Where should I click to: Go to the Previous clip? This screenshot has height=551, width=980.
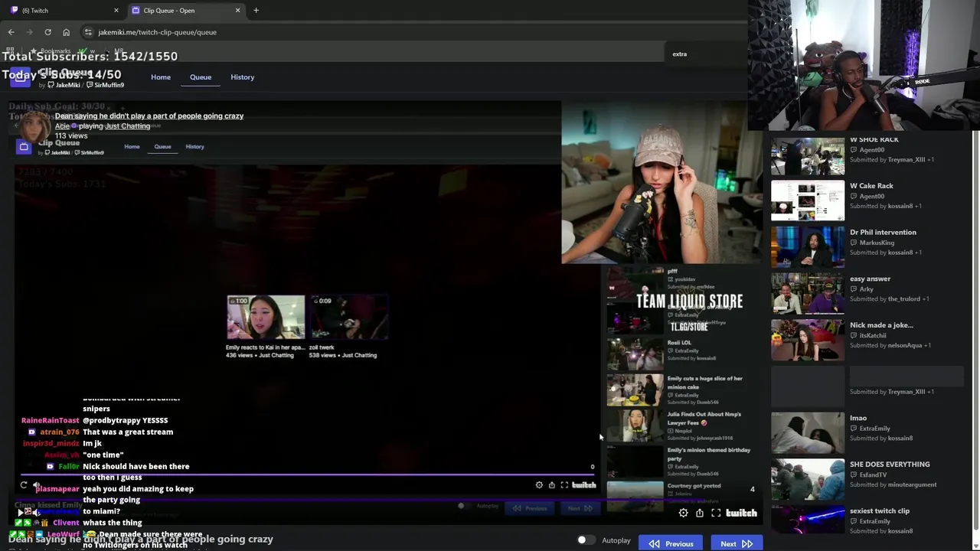click(671, 543)
